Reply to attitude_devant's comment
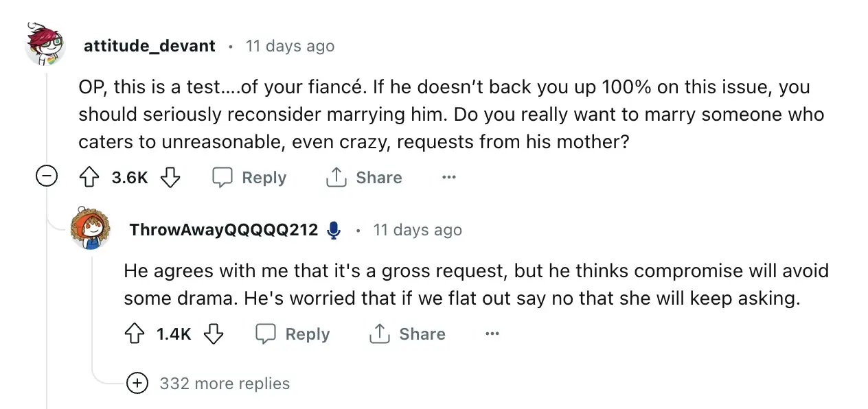 [249, 178]
